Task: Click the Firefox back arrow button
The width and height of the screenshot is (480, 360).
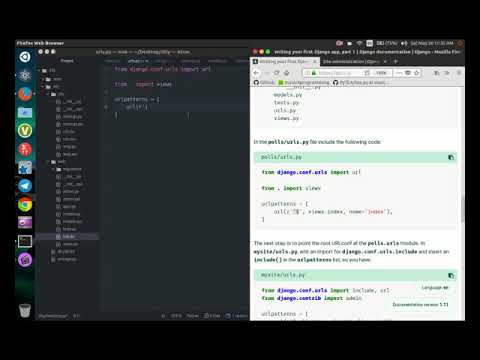Action: pyautogui.click(x=256, y=73)
